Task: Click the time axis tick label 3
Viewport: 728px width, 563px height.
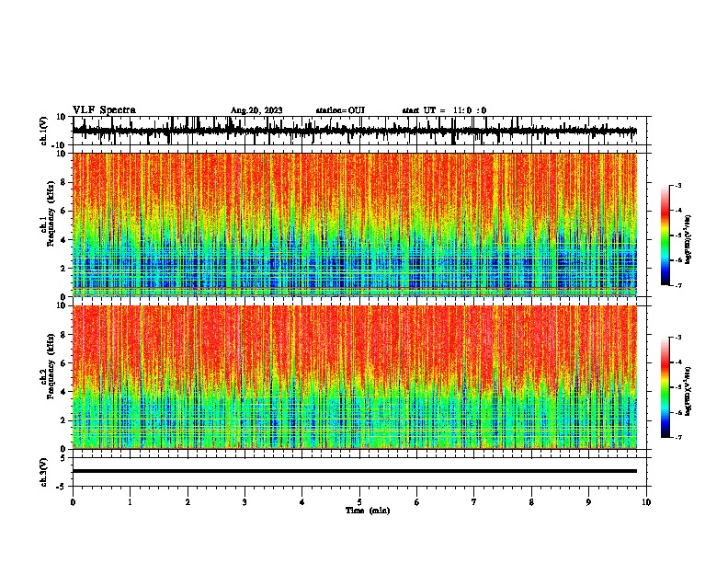Action: tap(245, 502)
